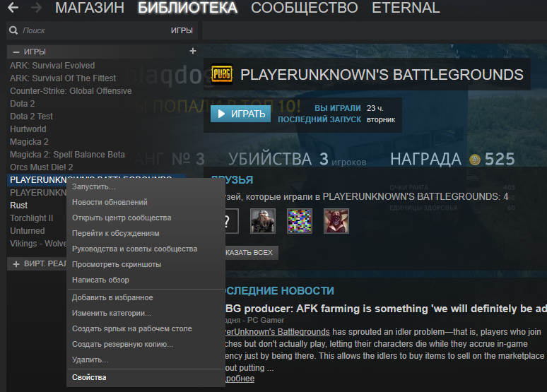Follow the PlayerUnknown's Battlegrounds article link
The height and width of the screenshot is (392, 547).
click(x=278, y=332)
